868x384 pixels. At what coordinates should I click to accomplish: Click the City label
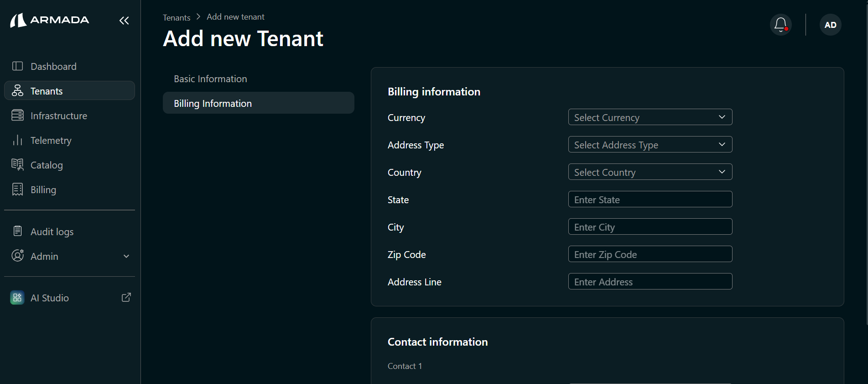(395, 227)
